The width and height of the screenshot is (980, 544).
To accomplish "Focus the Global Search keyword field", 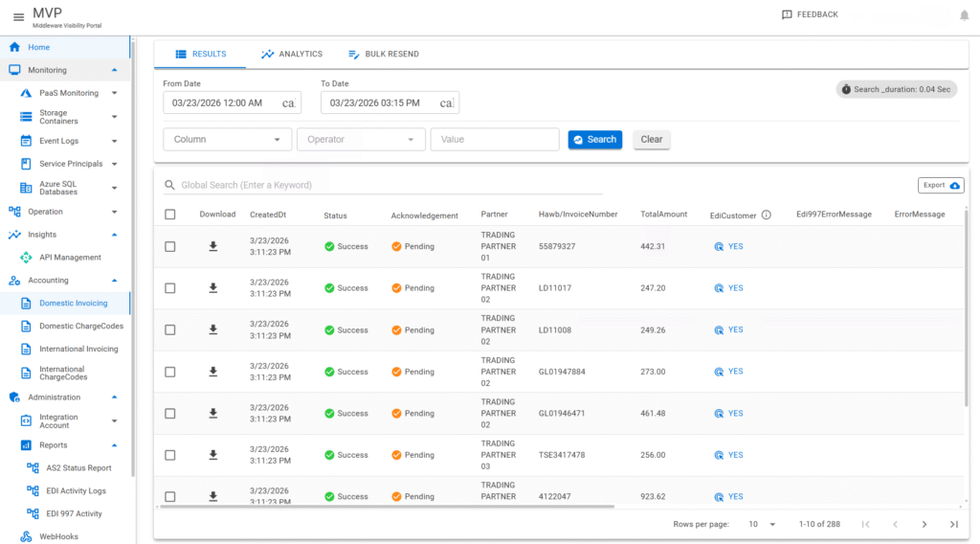I will [x=383, y=185].
